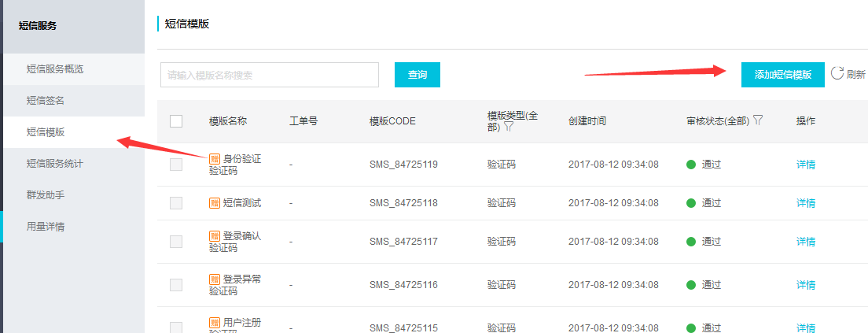Click the green status dot for SMS_84725119
868x333 pixels.
[x=691, y=165]
